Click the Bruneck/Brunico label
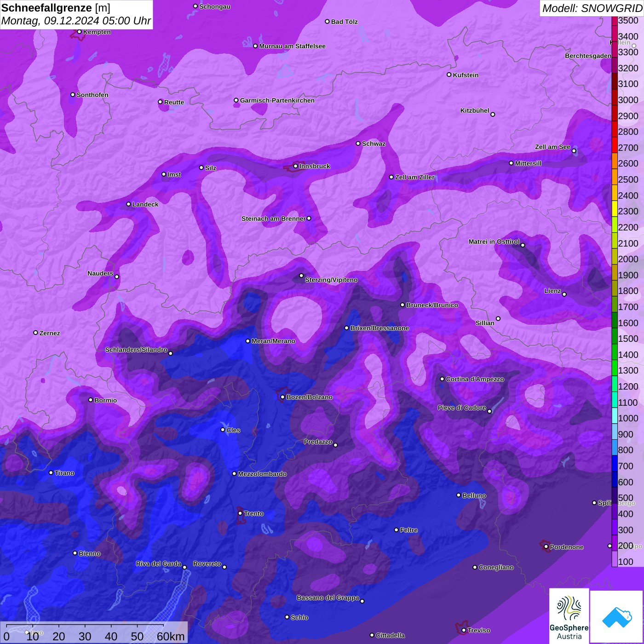The width and height of the screenshot is (644, 644). click(432, 305)
